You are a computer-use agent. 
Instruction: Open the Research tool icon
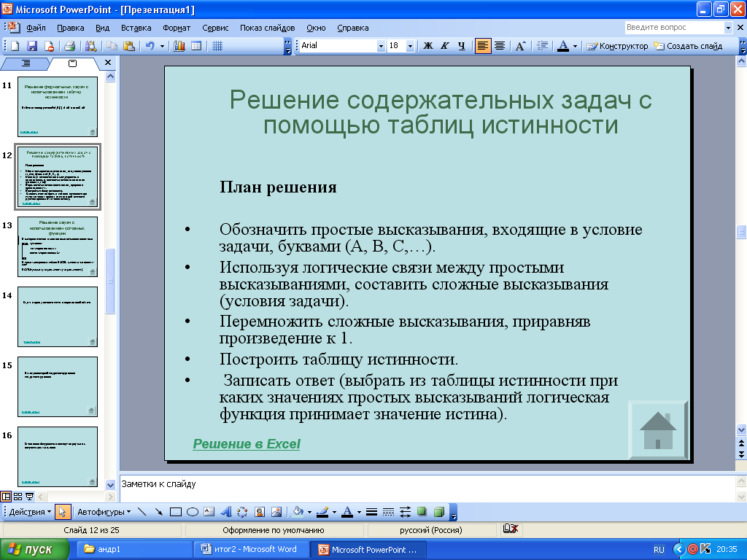tap(90, 46)
